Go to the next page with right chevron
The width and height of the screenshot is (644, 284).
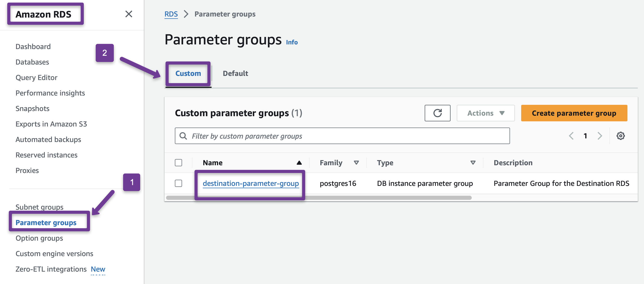[600, 136]
